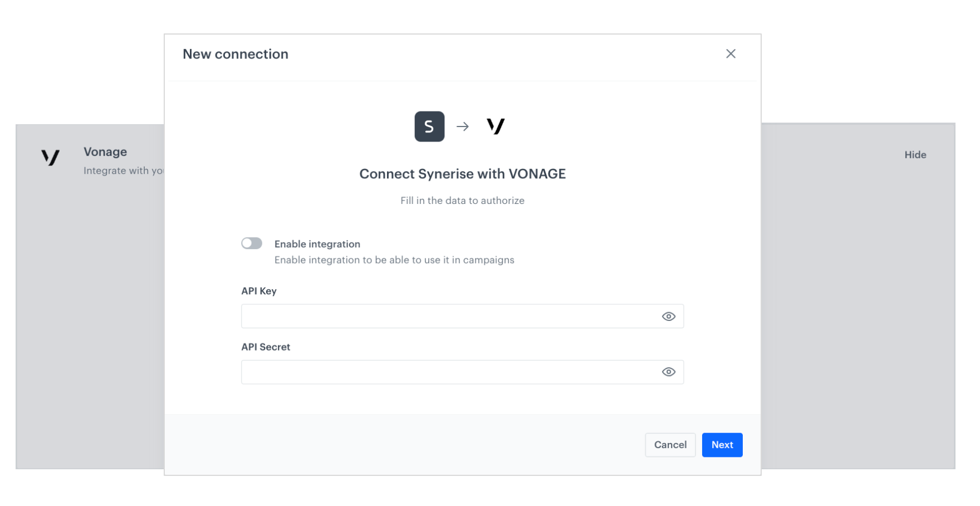Click the Synerise logo in the dialog
Image resolution: width=980 pixels, height=506 pixels.
point(429,126)
